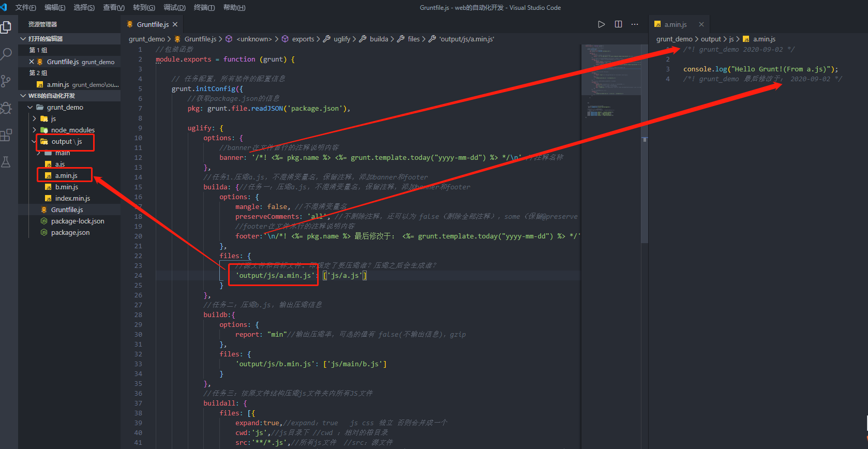Open the 选择(S) menu
This screenshot has height=449, width=868.
coord(84,7)
